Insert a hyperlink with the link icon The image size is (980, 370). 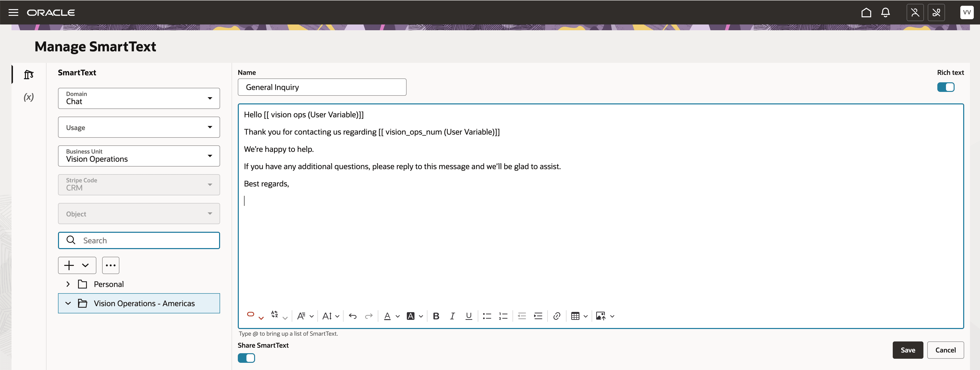pos(557,316)
